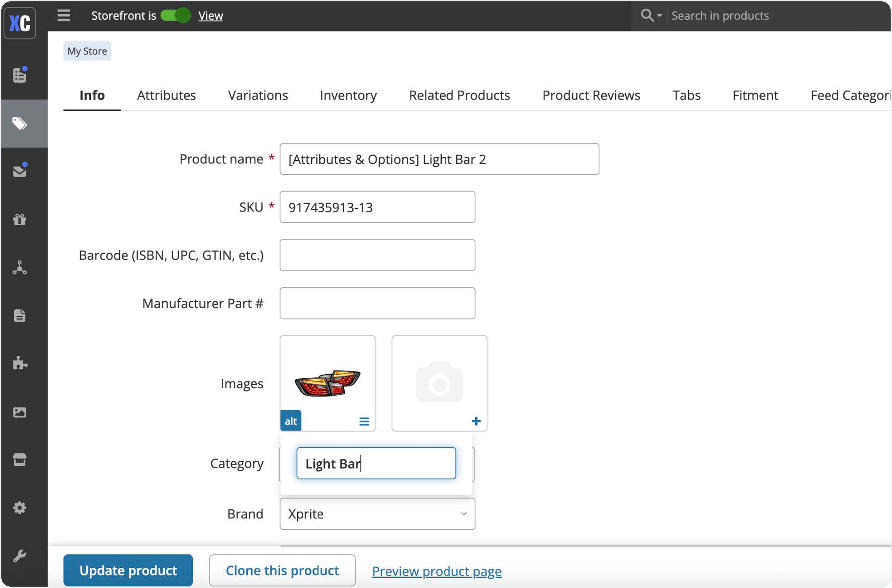The height and width of the screenshot is (588, 892).
Task: Open the settings gear icon in the sidebar
Action: tap(20, 508)
